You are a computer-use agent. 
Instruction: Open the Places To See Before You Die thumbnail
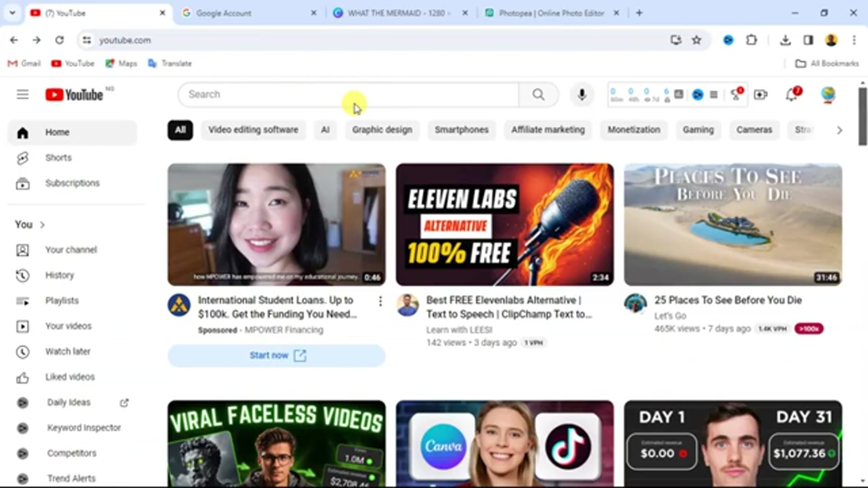pos(733,225)
